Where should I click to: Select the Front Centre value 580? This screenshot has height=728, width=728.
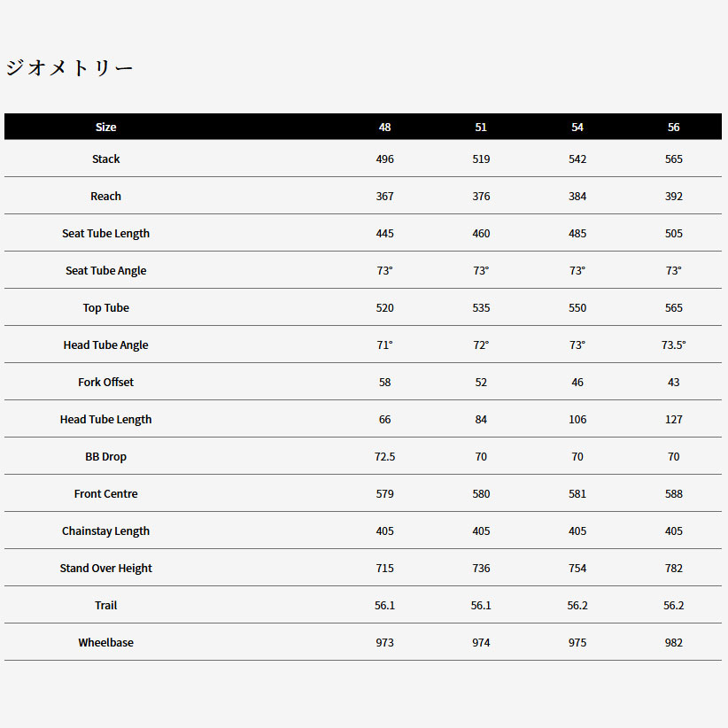coord(481,494)
